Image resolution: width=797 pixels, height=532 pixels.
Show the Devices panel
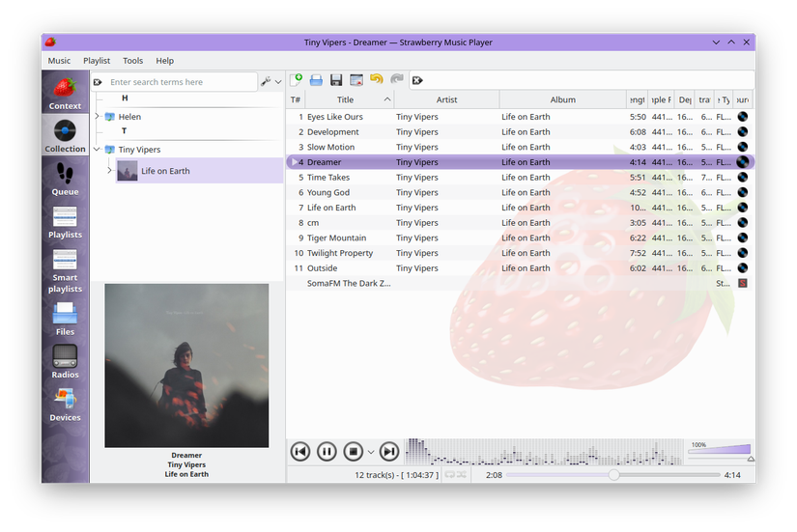click(x=65, y=405)
